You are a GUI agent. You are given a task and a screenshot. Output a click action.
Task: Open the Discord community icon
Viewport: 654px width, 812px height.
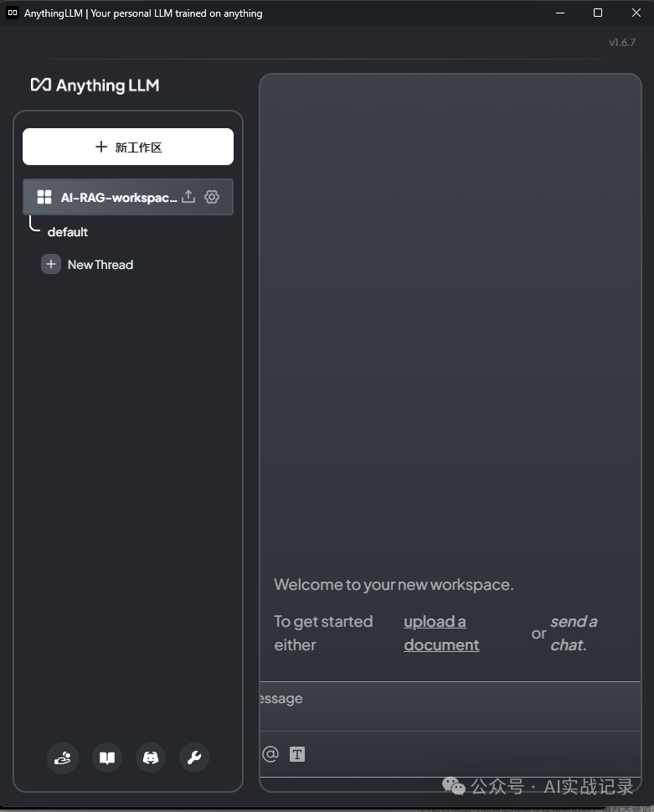pos(151,758)
